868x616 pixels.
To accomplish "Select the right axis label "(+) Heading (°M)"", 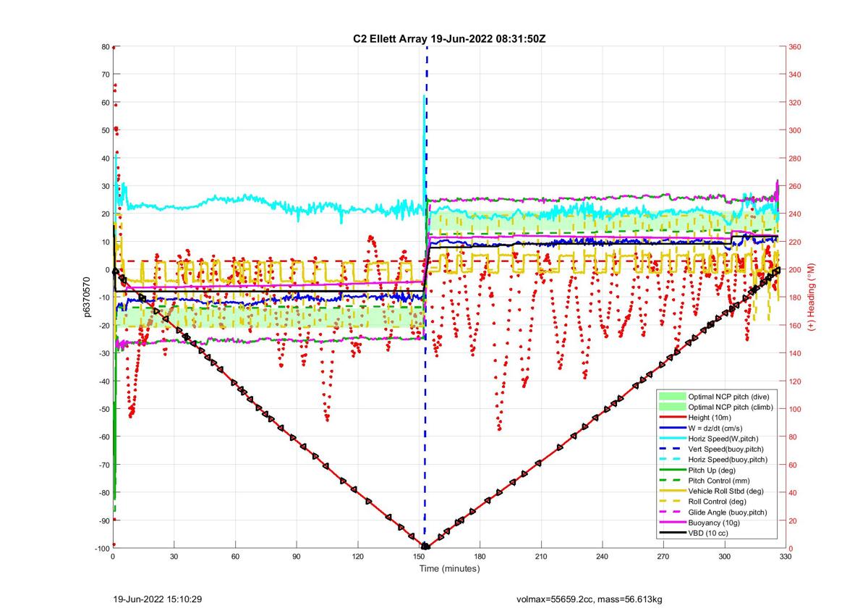I will tap(811, 298).
